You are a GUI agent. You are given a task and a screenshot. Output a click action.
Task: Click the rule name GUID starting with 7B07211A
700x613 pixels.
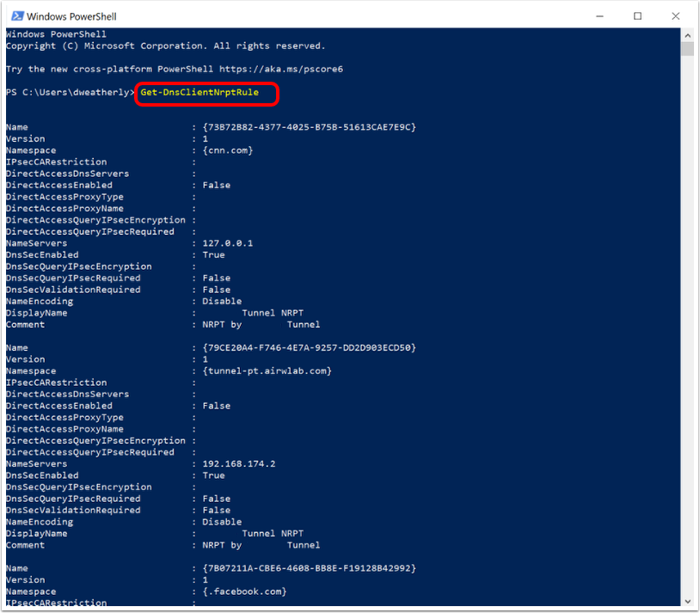pos(309,568)
